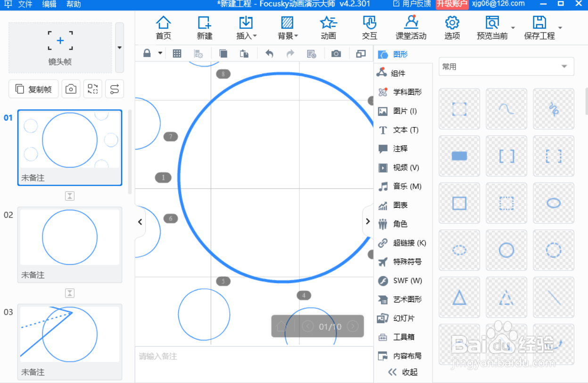Toggle the canvas lock icon
The image size is (588, 383).
coord(147,53)
